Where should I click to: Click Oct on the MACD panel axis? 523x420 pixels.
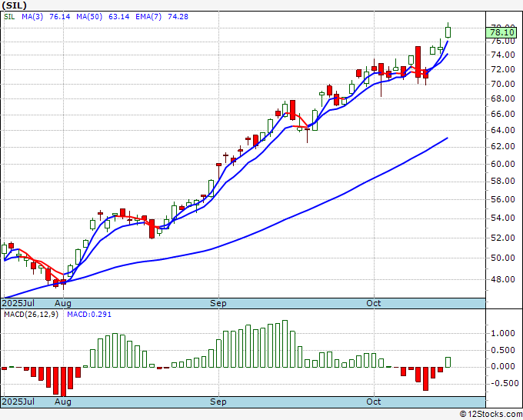(x=374, y=402)
